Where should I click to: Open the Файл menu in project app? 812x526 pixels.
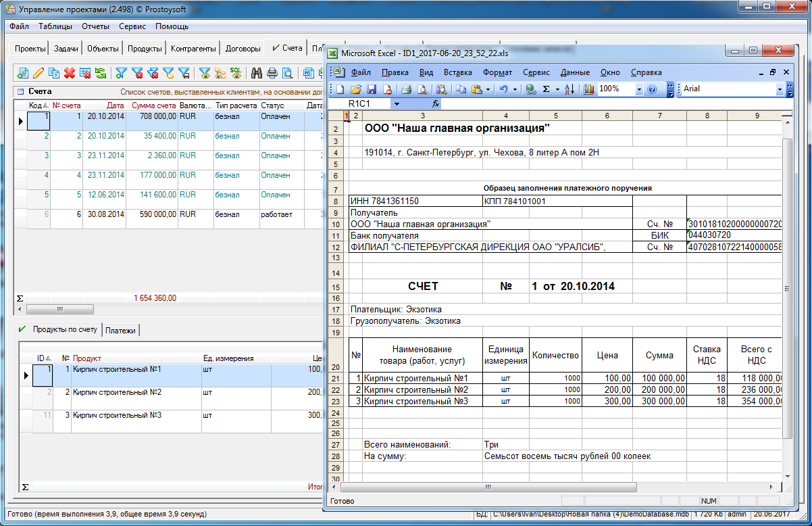tap(19, 26)
